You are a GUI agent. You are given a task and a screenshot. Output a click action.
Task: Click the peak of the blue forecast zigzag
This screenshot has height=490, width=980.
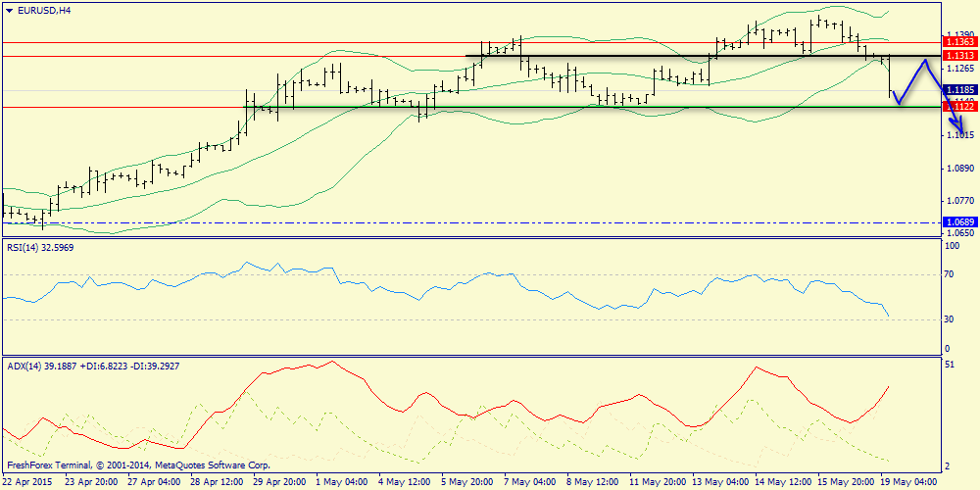coord(924,61)
